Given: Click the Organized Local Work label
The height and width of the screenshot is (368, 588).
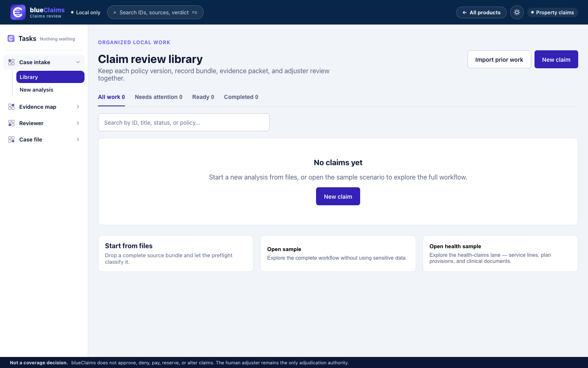Looking at the screenshot, I should pyautogui.click(x=134, y=43).
